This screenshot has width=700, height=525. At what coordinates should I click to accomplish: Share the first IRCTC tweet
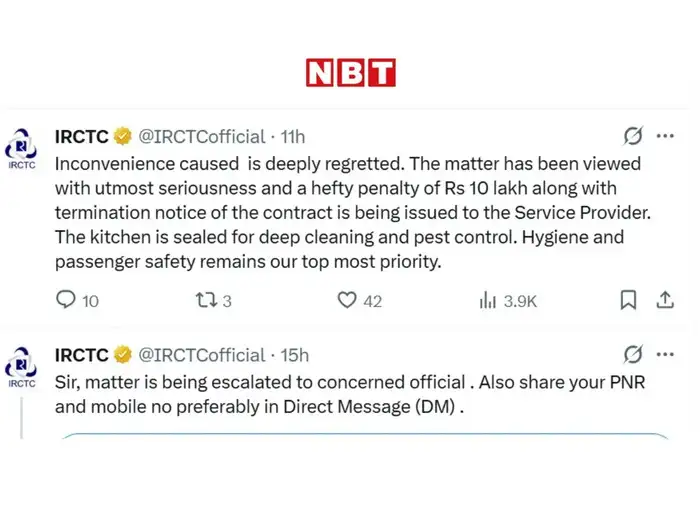665,300
